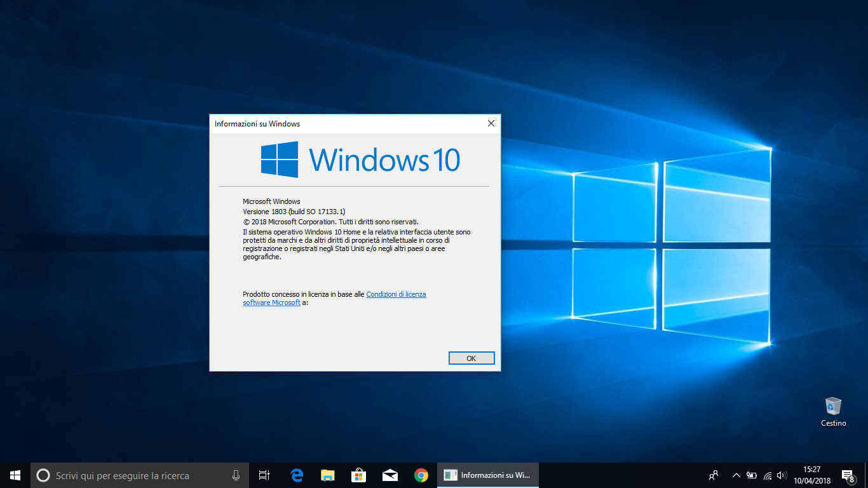The width and height of the screenshot is (868, 488).
Task: Open the Microsoft Store
Action: click(x=359, y=475)
